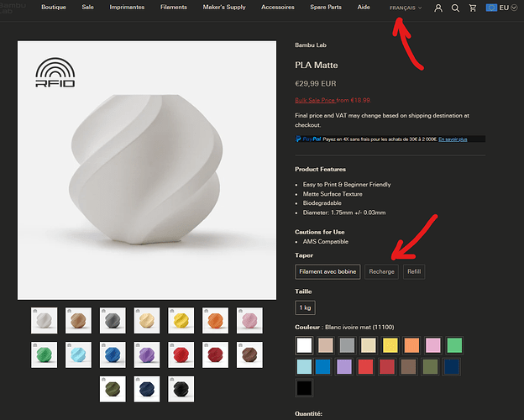View the black vase thumbnail
Screen dimensions: 524x420
[x=181, y=389]
